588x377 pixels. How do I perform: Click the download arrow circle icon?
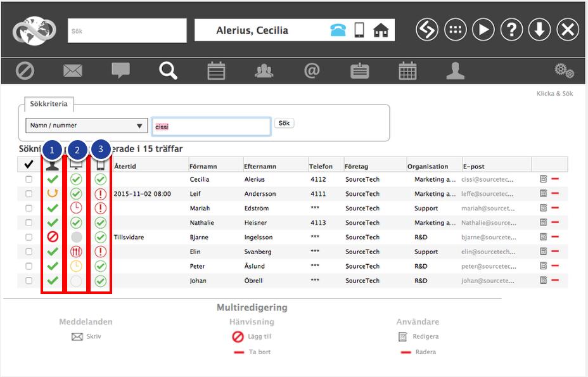540,30
